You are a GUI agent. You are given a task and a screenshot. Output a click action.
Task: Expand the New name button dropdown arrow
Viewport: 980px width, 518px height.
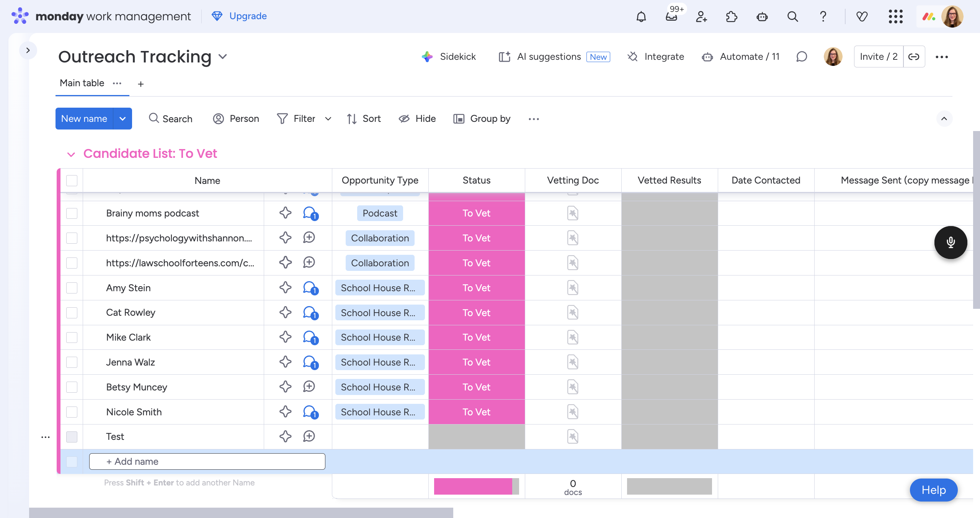click(122, 119)
